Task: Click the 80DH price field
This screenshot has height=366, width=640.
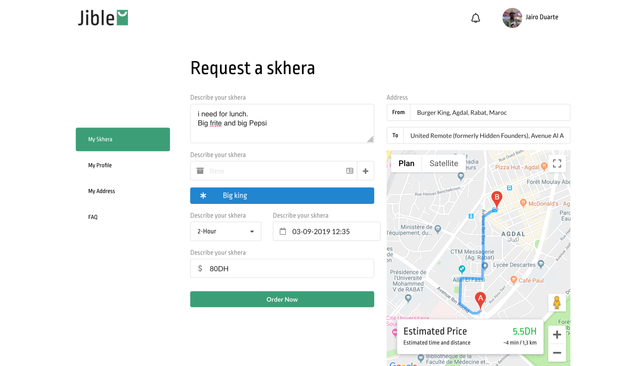Action: 282,268
